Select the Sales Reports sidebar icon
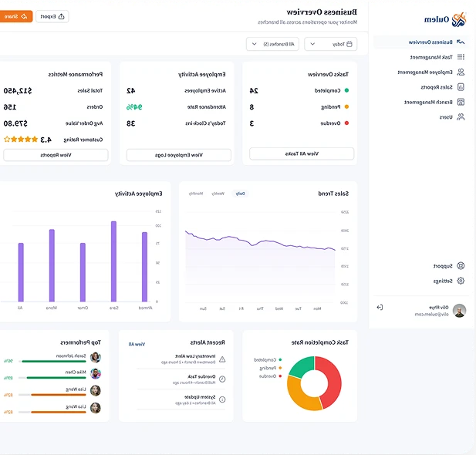The width and height of the screenshot is (476, 455). pos(461,87)
